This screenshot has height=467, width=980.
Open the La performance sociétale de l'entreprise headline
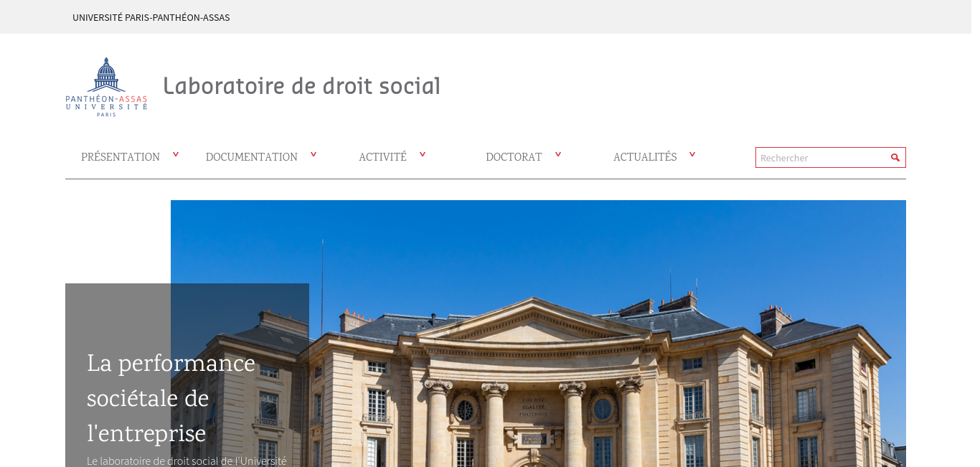click(x=171, y=398)
